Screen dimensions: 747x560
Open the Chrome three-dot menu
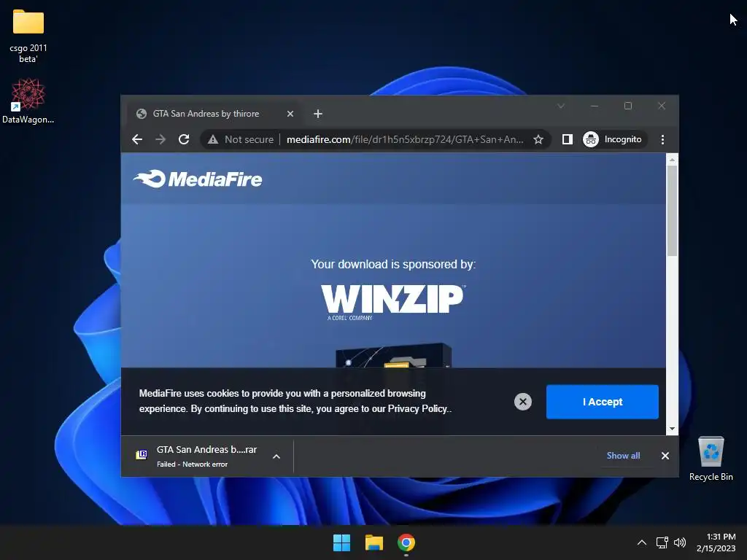pyautogui.click(x=662, y=139)
